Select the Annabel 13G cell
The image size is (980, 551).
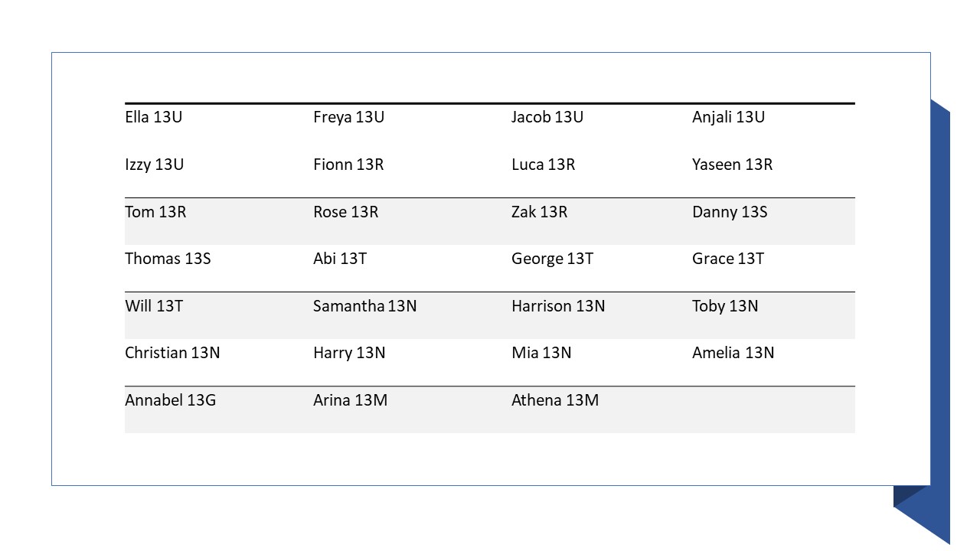(170, 400)
